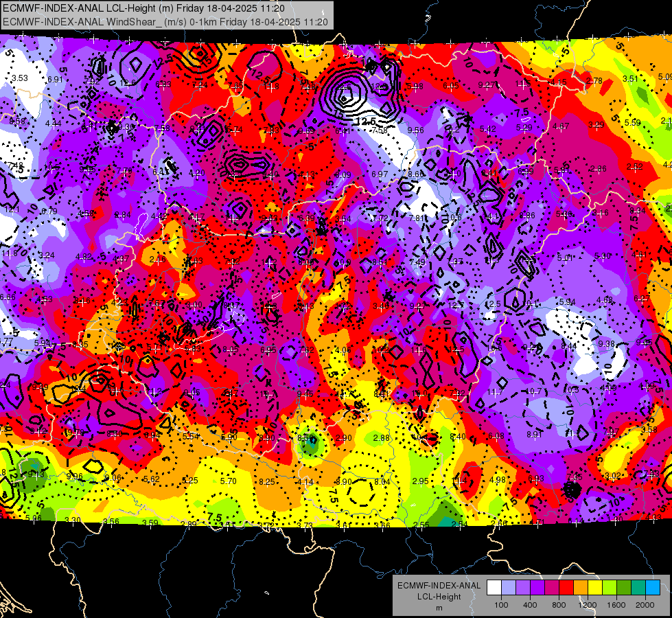Click the wind shear value 9.96
The image size is (672, 618).
coord(75,476)
